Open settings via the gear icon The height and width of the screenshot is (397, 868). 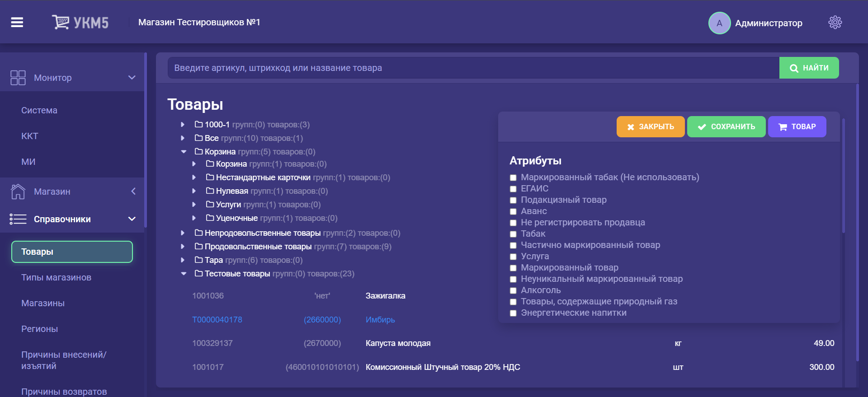[835, 23]
